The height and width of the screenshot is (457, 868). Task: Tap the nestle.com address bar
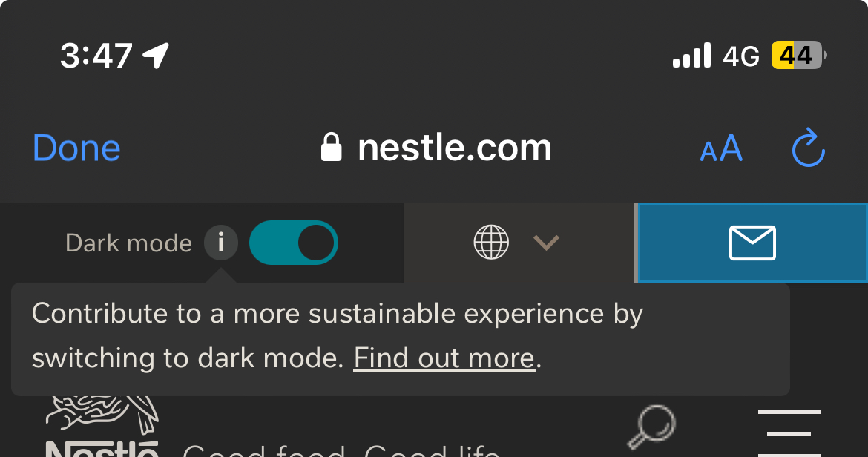click(x=436, y=148)
